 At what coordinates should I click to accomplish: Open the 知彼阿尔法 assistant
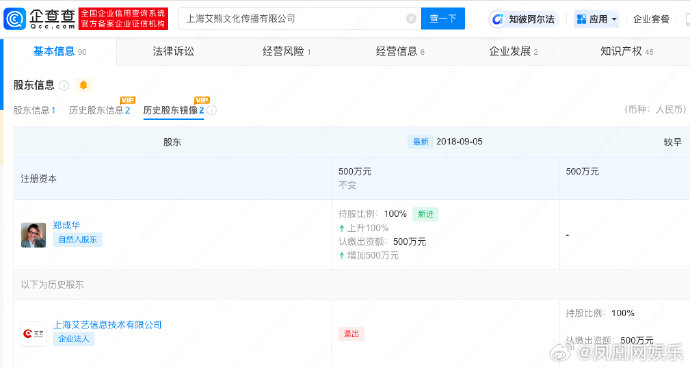[524, 19]
